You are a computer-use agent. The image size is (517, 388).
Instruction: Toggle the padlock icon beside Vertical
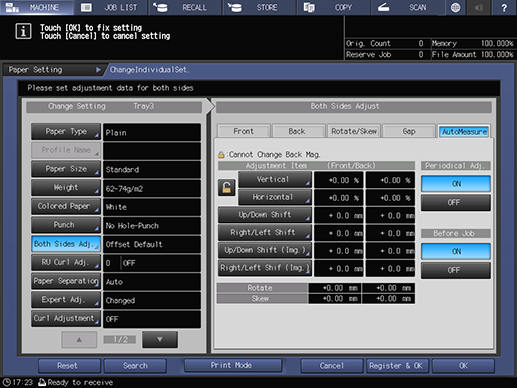pyautogui.click(x=227, y=187)
